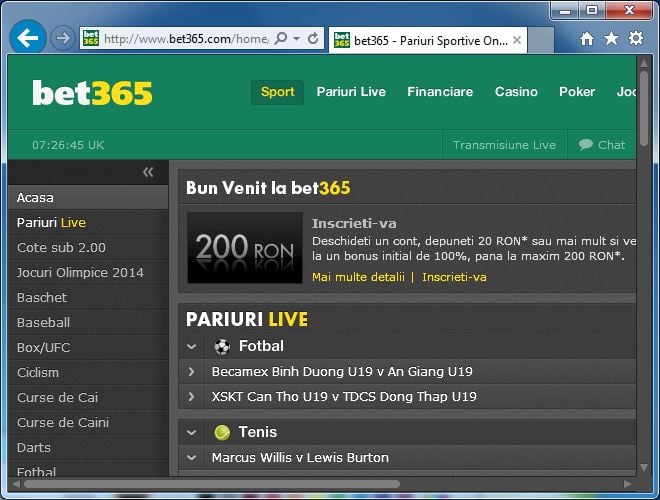Image resolution: width=660 pixels, height=500 pixels.
Task: Click the Fotbal section title
Action: click(x=261, y=346)
